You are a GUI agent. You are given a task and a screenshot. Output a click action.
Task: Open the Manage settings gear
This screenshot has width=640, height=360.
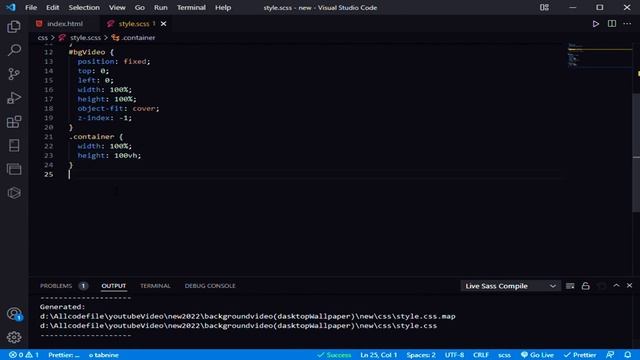pyautogui.click(x=14, y=337)
